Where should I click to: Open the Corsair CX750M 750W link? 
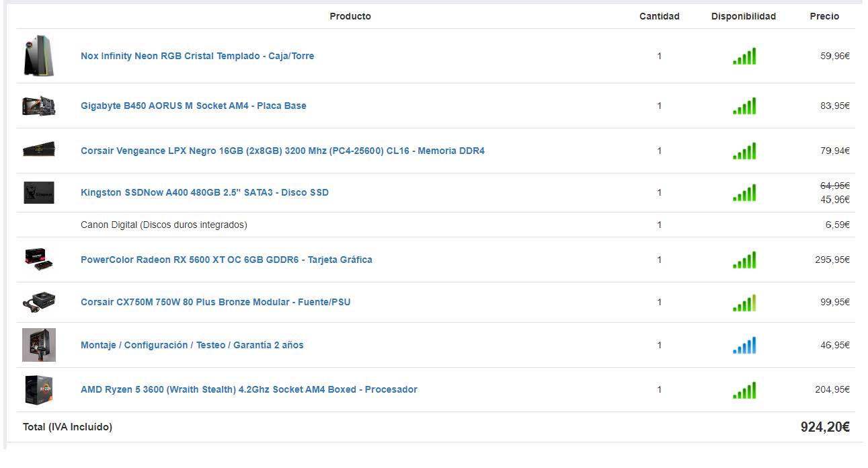click(215, 302)
